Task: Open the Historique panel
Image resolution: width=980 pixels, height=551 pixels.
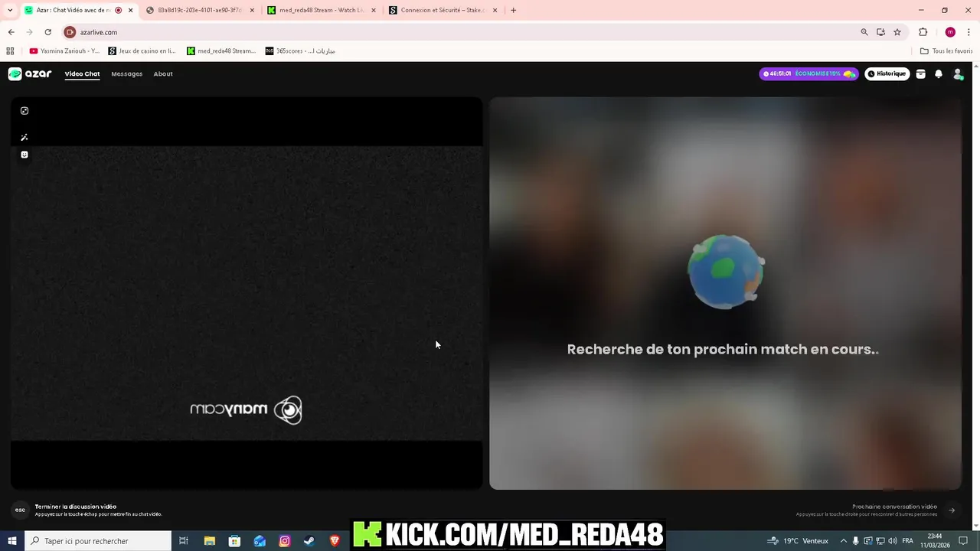Action: tap(887, 74)
